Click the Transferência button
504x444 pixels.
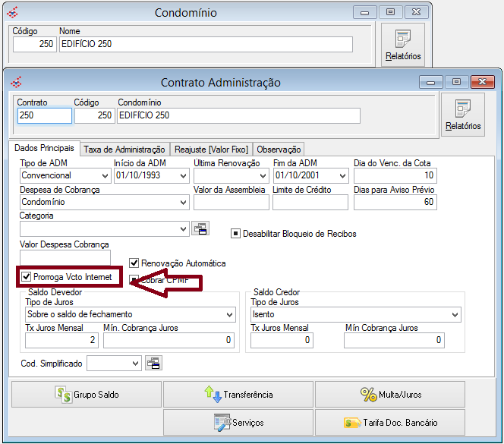click(238, 395)
